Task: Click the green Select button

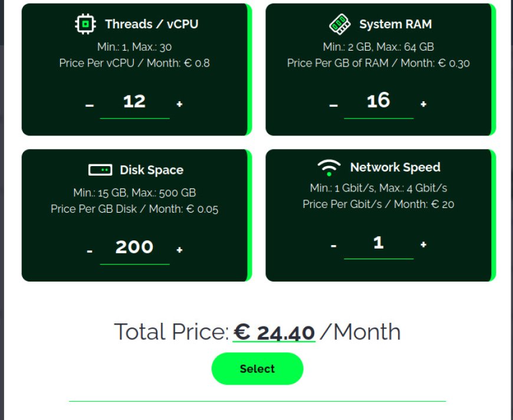Action: (x=258, y=369)
